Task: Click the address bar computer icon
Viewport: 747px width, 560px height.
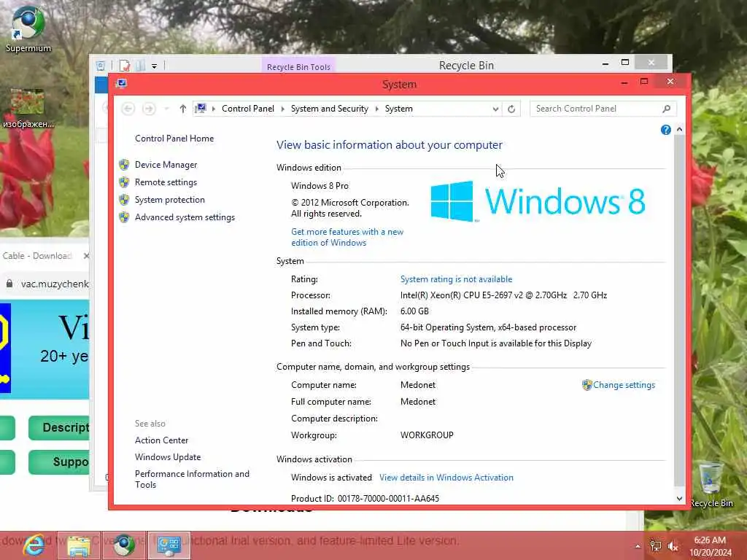Action: tap(201, 109)
